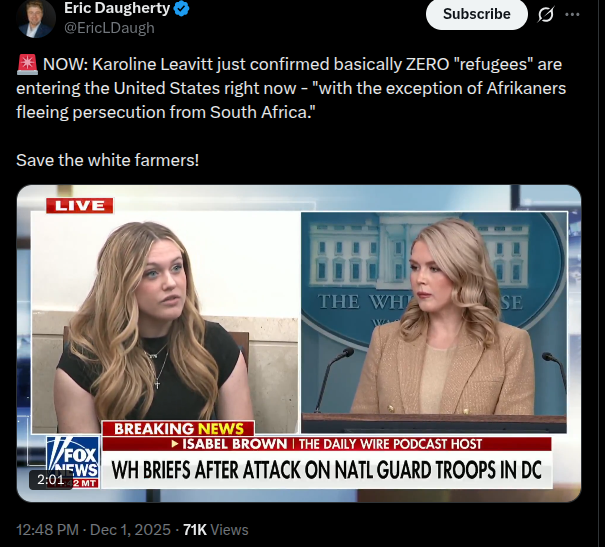Click the White House podium speaker panel
This screenshot has width=605, height=547.
(x=434, y=322)
